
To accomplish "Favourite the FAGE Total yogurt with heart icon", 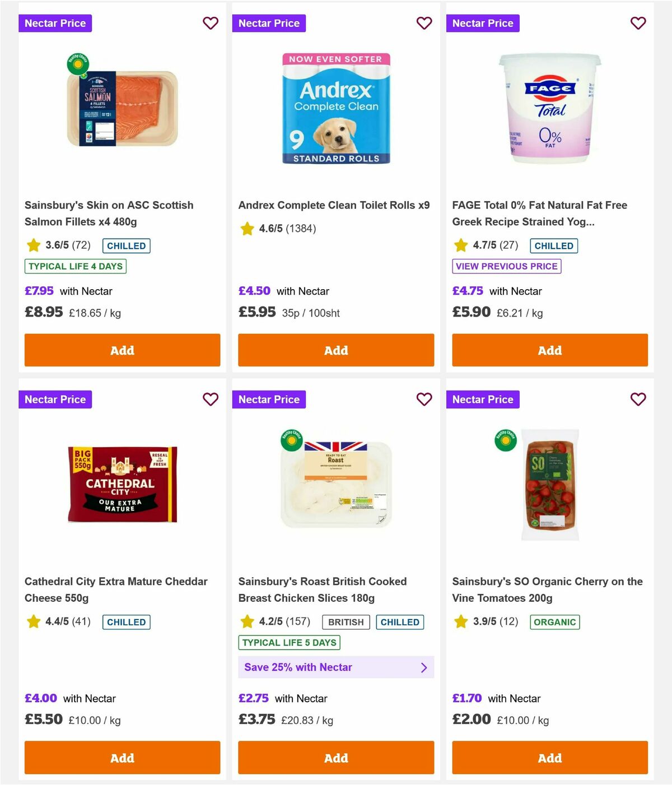I will click(638, 23).
